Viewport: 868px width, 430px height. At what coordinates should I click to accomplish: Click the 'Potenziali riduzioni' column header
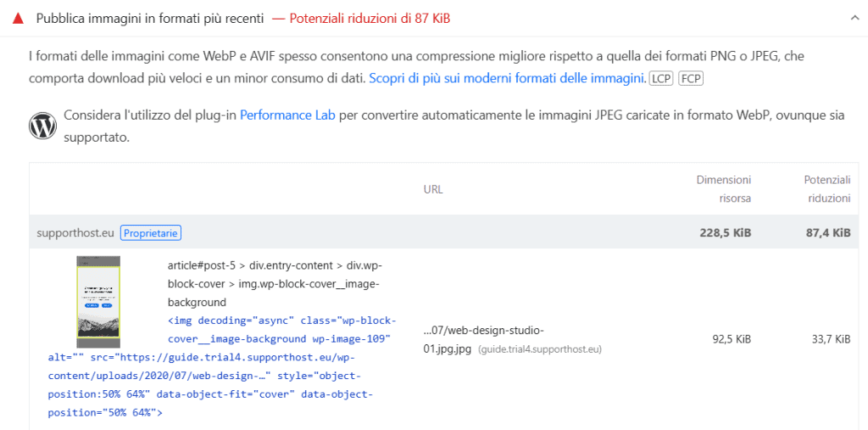(x=826, y=189)
